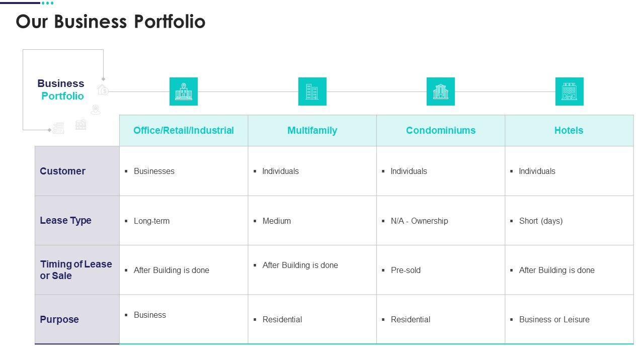This screenshot has height=362, width=644.
Task: Click the Office/Retail/Industrial building icon
Action: click(x=184, y=92)
